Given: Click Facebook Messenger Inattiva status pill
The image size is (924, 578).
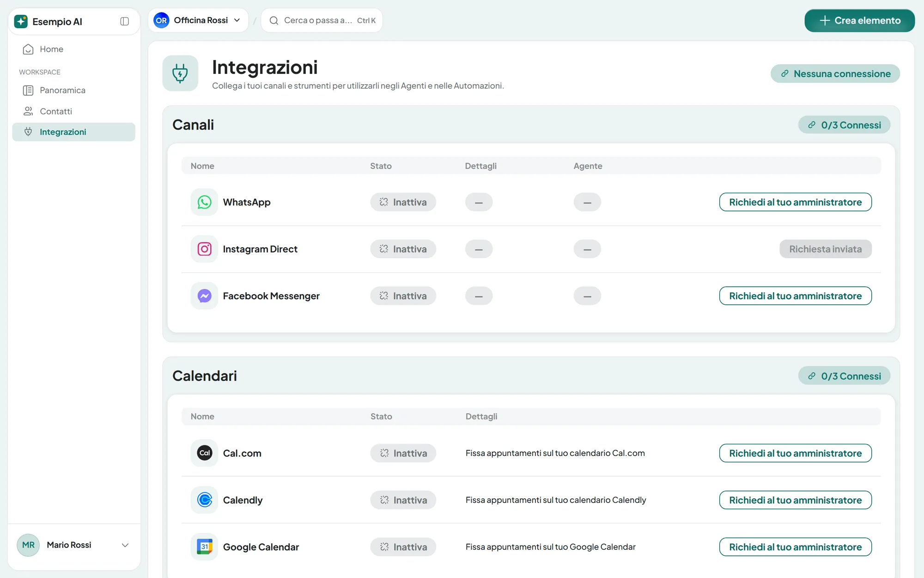Looking at the screenshot, I should pyautogui.click(x=403, y=296).
